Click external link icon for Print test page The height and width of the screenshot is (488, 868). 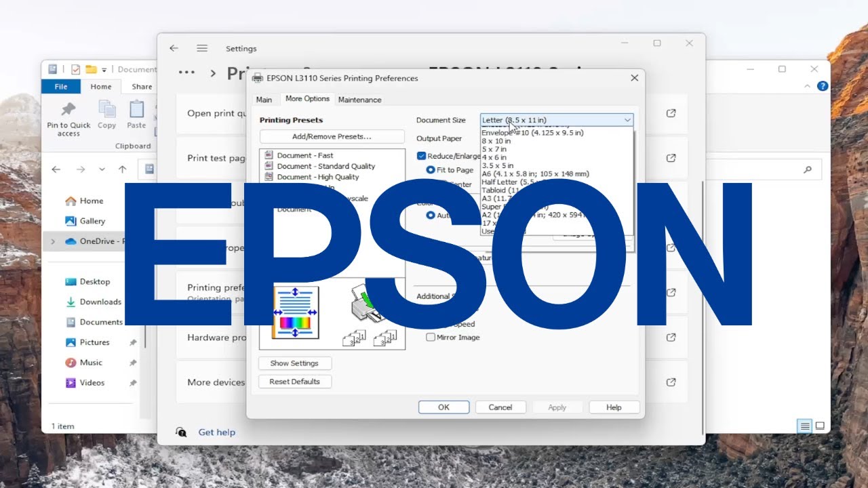pos(671,158)
